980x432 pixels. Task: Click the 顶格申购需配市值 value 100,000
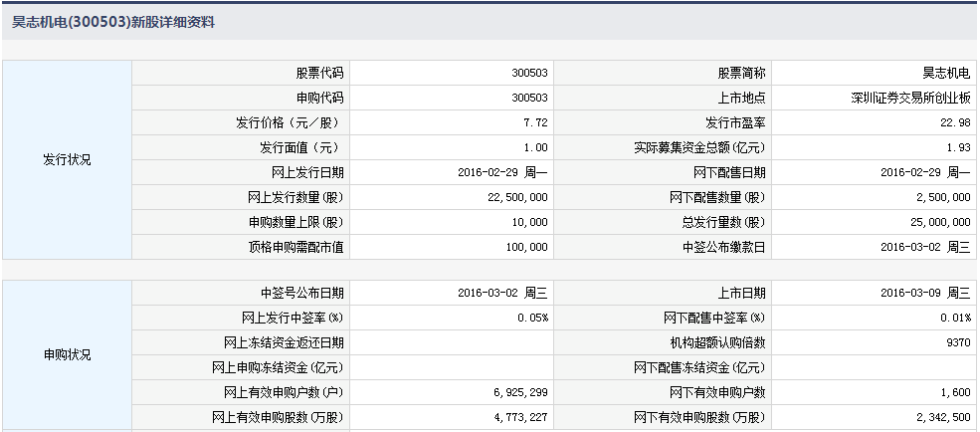525,247
